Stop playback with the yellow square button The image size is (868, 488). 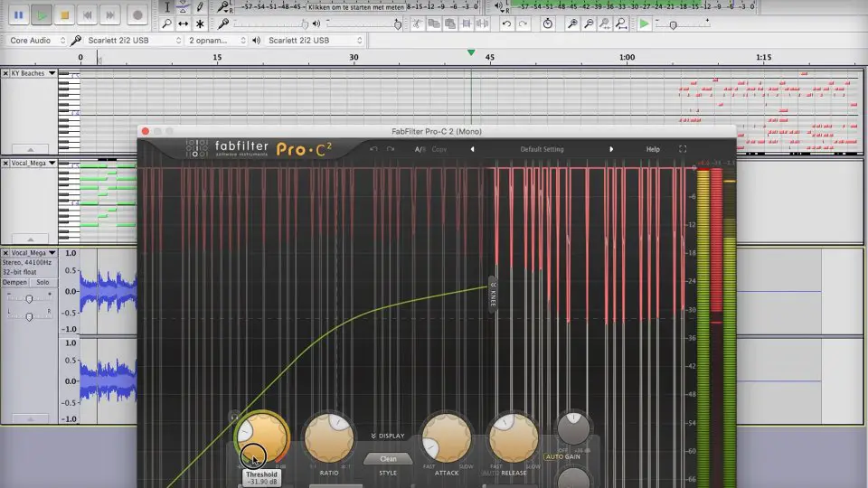[64, 15]
